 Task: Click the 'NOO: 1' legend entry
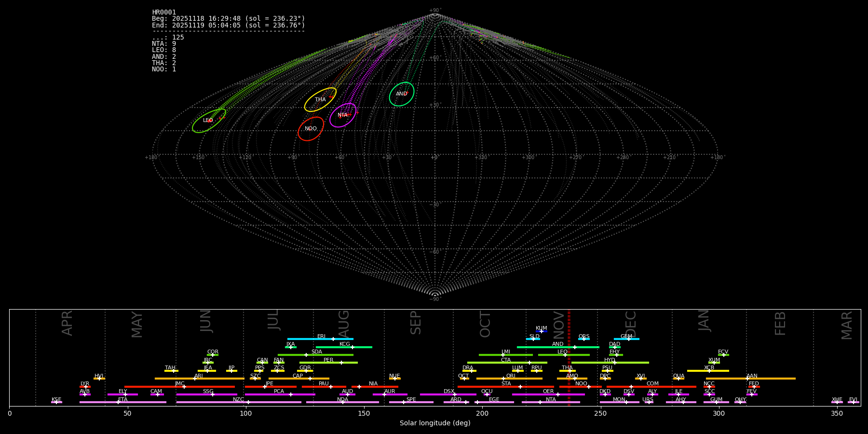pyautogui.click(x=164, y=69)
